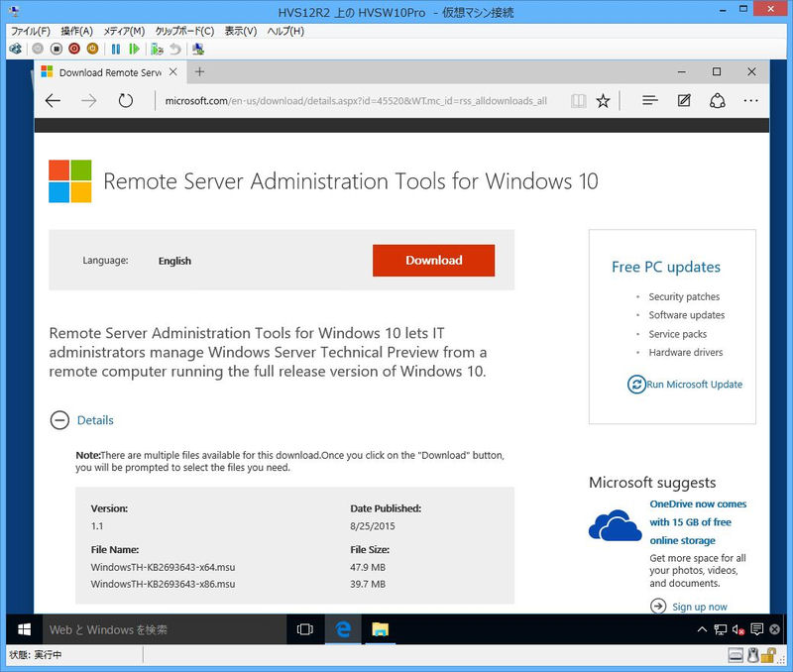
Task: Open the Edge Hub panel
Action: 650,101
